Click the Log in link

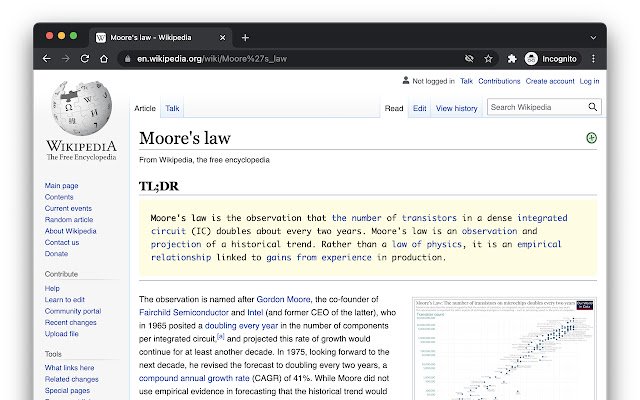coord(589,81)
